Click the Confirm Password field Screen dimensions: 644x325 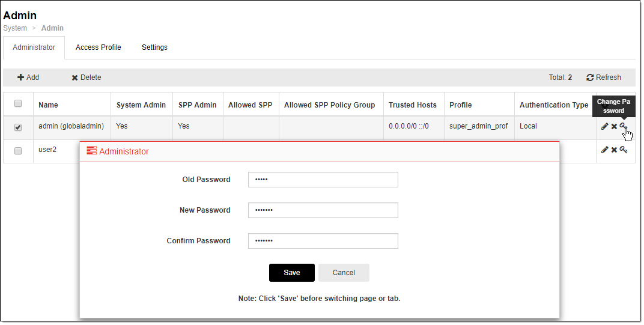pyautogui.click(x=323, y=241)
